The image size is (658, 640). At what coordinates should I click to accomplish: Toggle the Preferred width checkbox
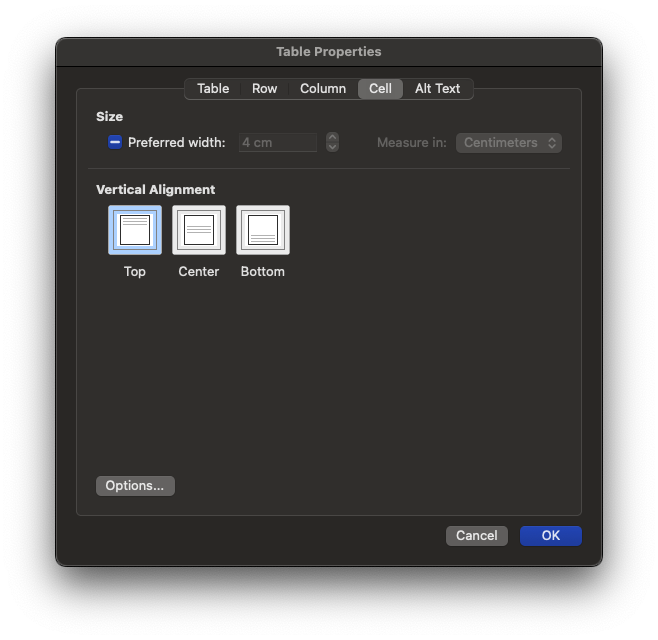pyautogui.click(x=115, y=143)
